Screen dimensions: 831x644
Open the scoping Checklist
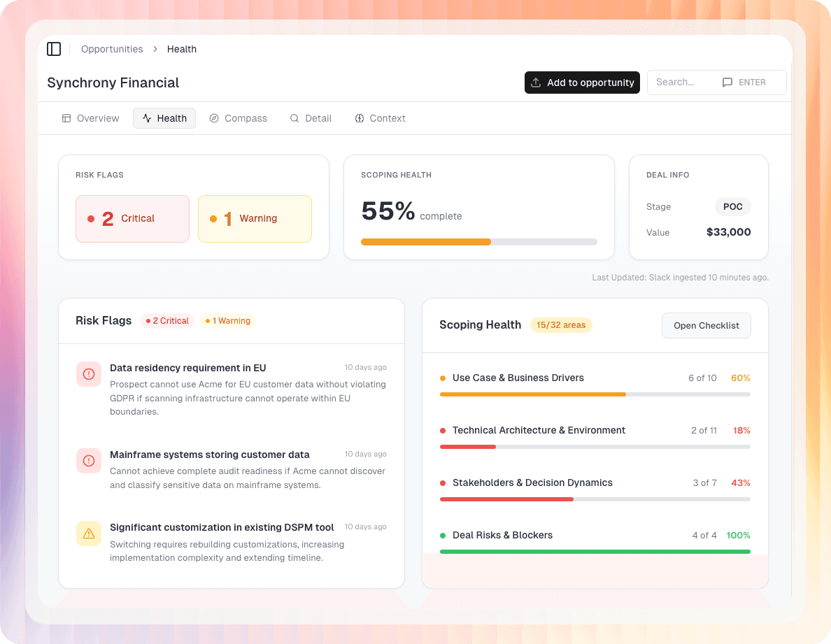pyautogui.click(x=706, y=326)
